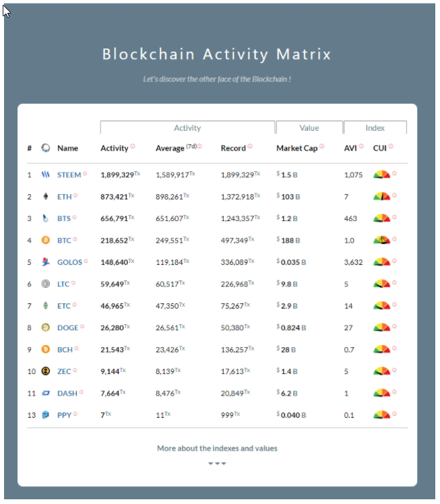
Task: Click the DASH row CUI gauge
Action: 381,393
